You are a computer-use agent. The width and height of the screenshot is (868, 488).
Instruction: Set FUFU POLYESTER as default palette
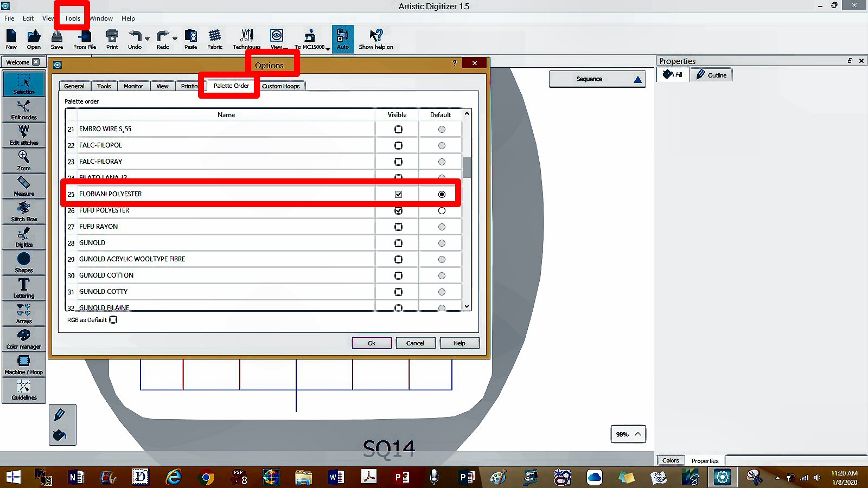click(x=442, y=210)
